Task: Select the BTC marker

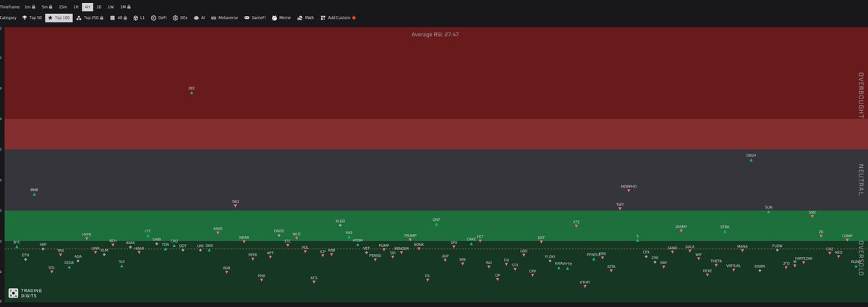Action: [17, 247]
